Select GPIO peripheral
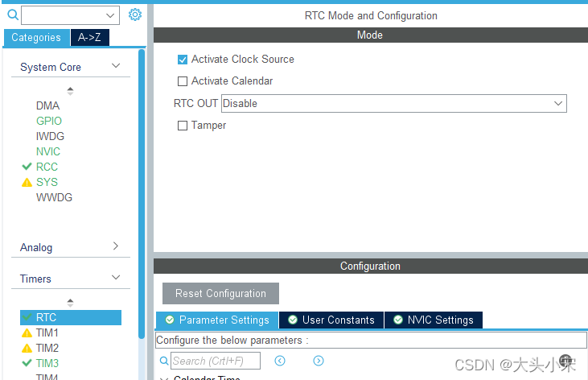 click(x=49, y=121)
